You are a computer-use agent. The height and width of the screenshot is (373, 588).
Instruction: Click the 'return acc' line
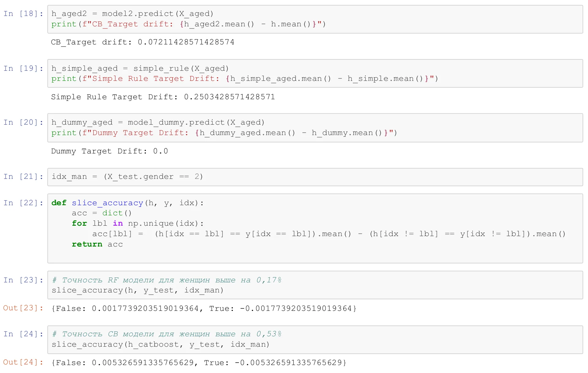tap(97, 244)
